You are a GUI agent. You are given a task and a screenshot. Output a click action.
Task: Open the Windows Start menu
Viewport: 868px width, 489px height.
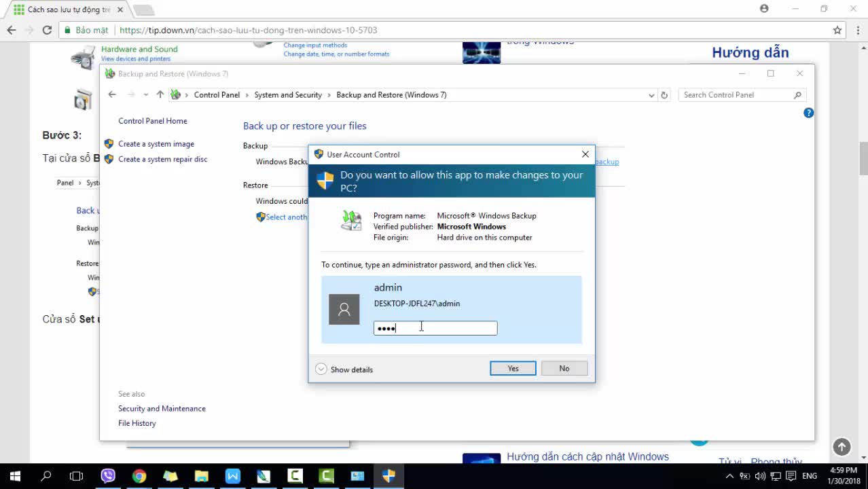[x=15, y=476]
